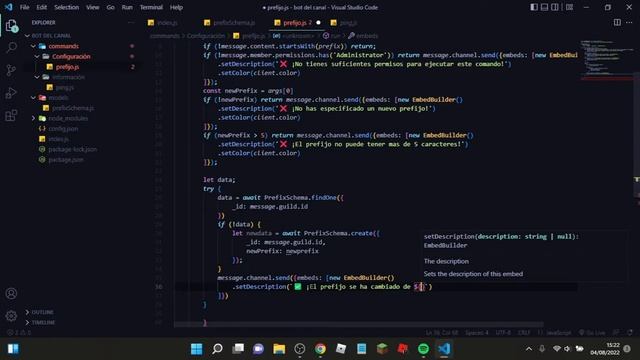This screenshot has height=360, width=640.
Task: Click the CRLF end-of-line status
Action: click(x=524, y=333)
